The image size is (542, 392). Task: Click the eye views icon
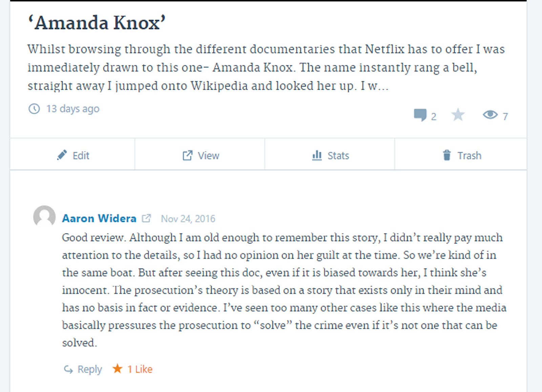(x=490, y=115)
